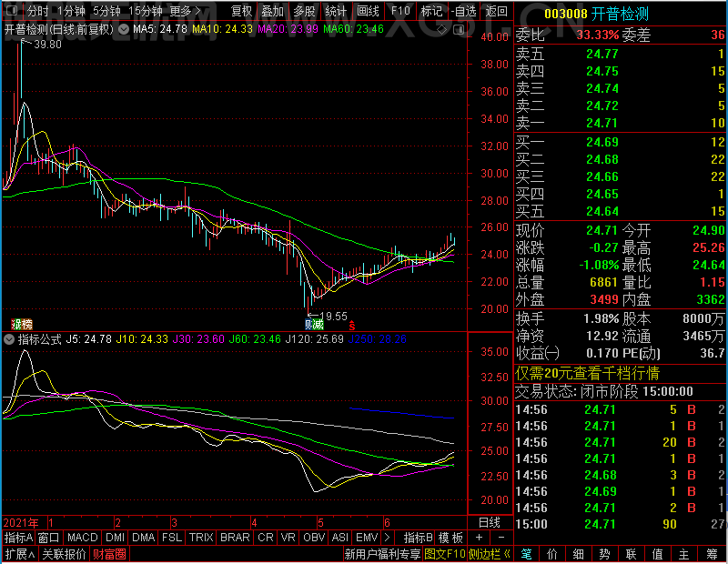Select the 指标B indicator group
Viewport: 728px width, 564px height.
click(x=419, y=538)
